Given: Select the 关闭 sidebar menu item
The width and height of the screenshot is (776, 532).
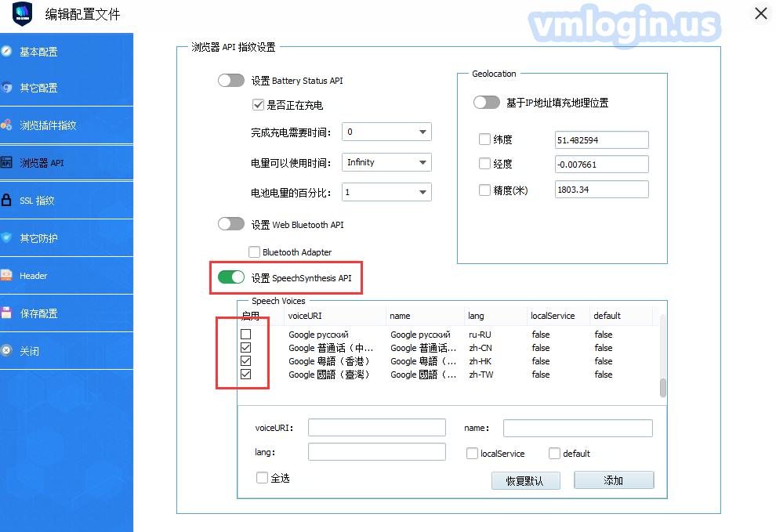Looking at the screenshot, I should (x=29, y=351).
